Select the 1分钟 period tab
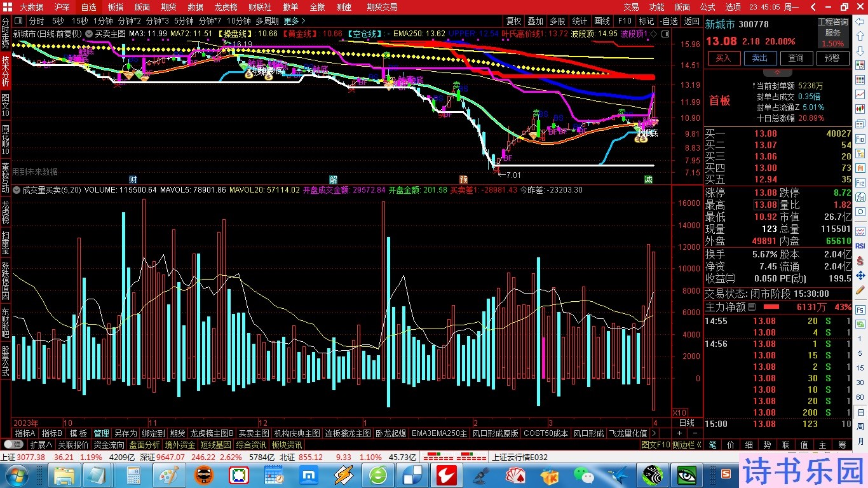Image resolution: width=868 pixels, height=488 pixels. point(103,21)
